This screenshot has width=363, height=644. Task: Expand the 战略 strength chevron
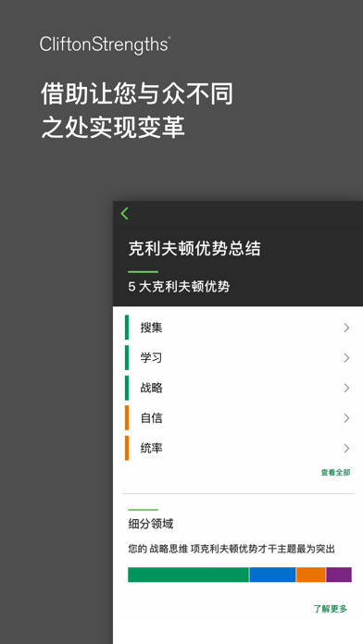click(346, 388)
